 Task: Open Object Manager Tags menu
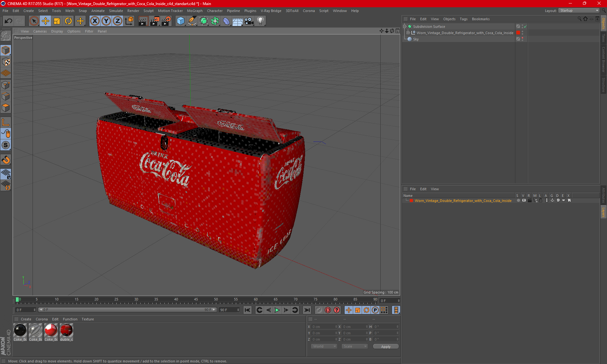[x=463, y=19]
